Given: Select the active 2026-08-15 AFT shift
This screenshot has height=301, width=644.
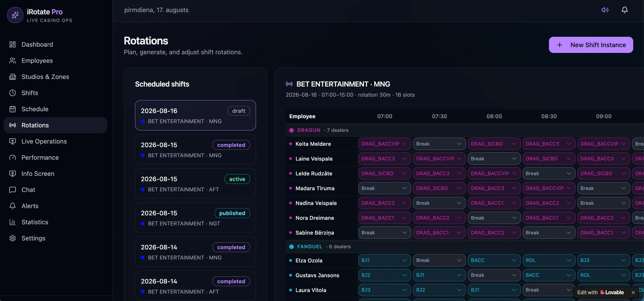Looking at the screenshot, I should [195, 184].
